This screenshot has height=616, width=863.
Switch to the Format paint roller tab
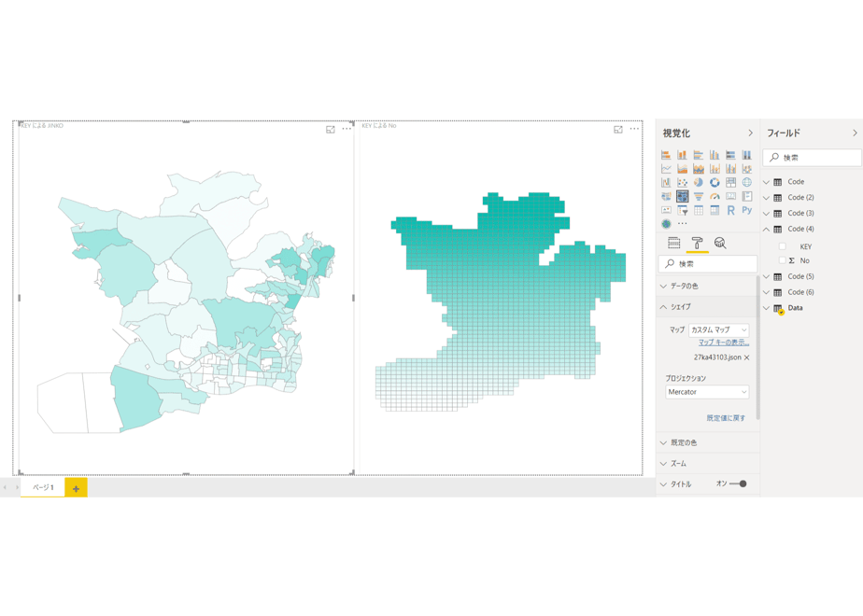tap(697, 243)
